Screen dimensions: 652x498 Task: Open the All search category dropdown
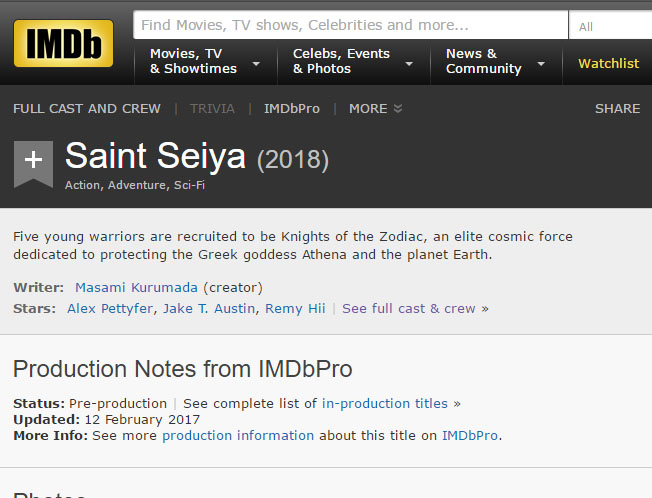(x=610, y=26)
